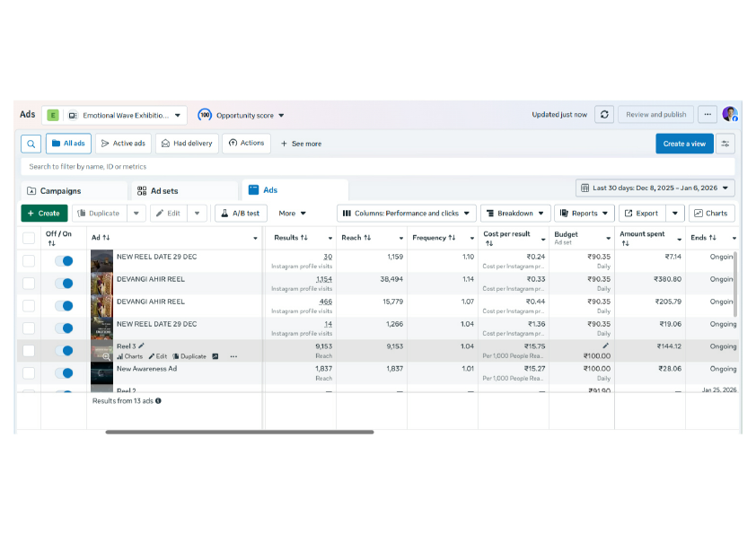Sort by the Frequency column
756x534 pixels.
tap(452, 238)
